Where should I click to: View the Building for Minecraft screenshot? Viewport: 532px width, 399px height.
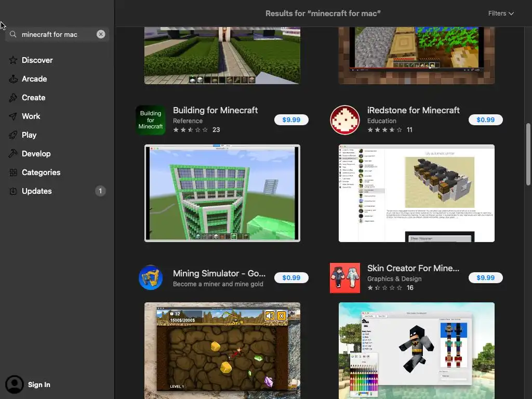222,193
